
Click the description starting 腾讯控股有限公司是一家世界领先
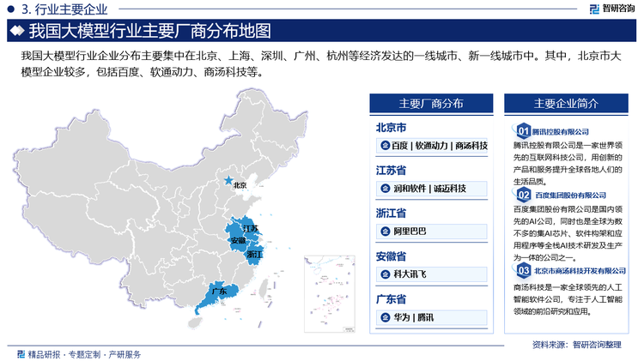pos(568,163)
